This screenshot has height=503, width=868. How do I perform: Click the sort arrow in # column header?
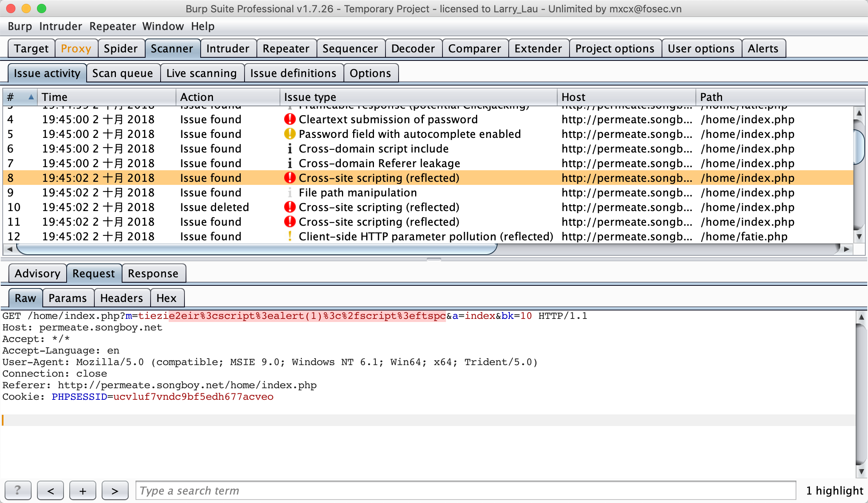coord(31,97)
